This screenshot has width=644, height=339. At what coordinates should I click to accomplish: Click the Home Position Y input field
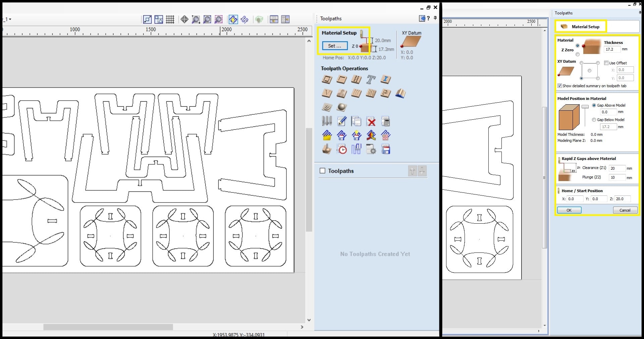599,199
